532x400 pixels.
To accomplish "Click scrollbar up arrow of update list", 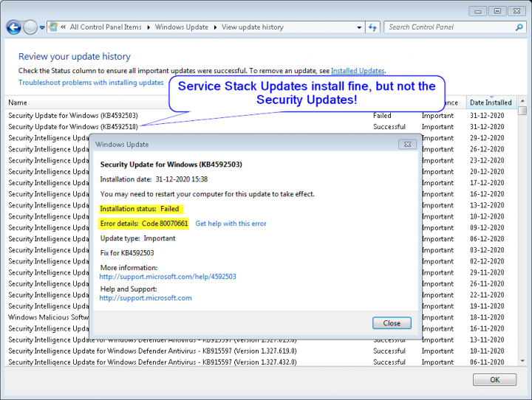I will [522, 101].
